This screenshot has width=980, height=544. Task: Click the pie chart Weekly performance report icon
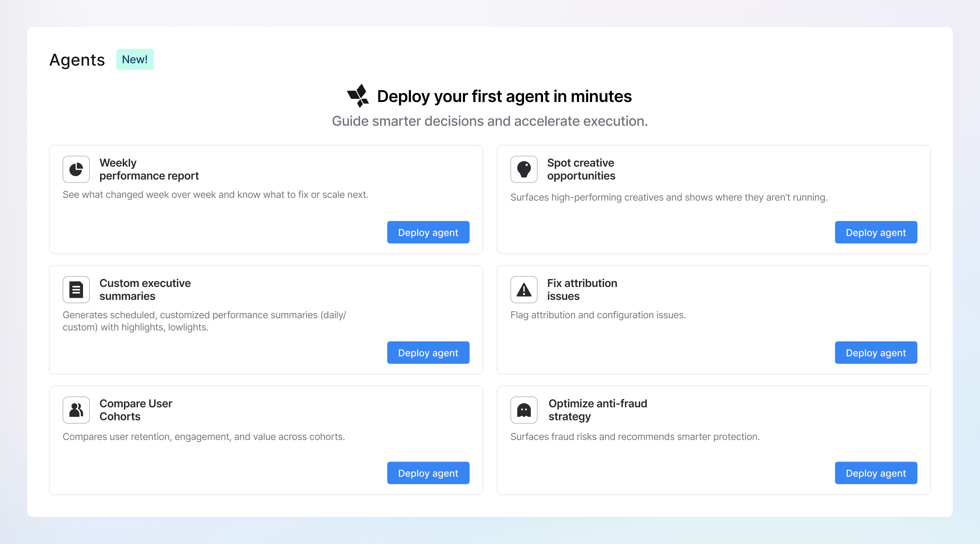coord(76,169)
